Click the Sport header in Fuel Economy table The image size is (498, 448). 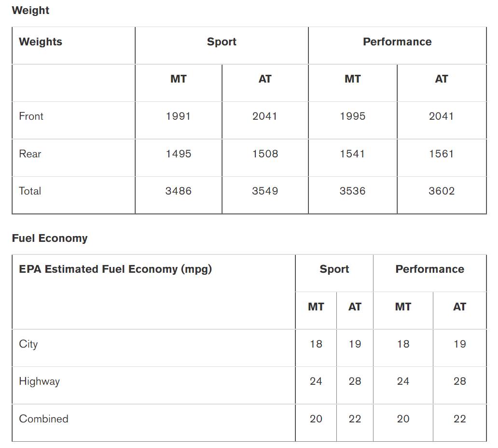tap(334, 269)
